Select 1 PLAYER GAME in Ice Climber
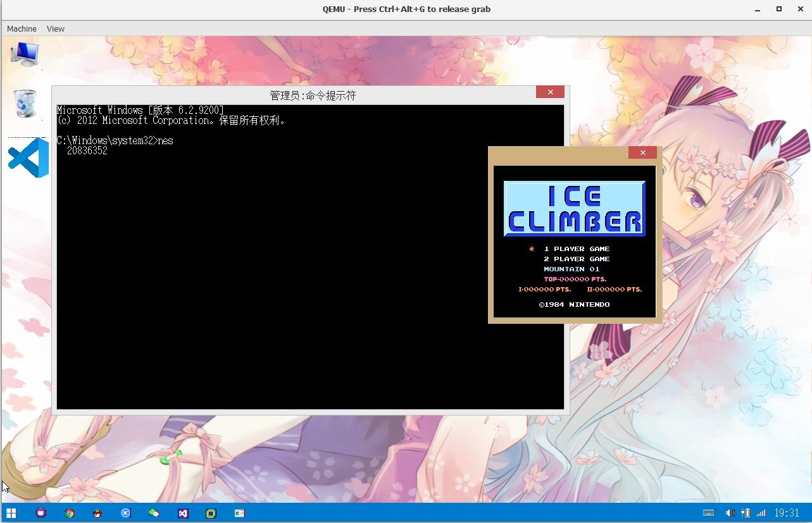This screenshot has width=812, height=523. coord(577,249)
